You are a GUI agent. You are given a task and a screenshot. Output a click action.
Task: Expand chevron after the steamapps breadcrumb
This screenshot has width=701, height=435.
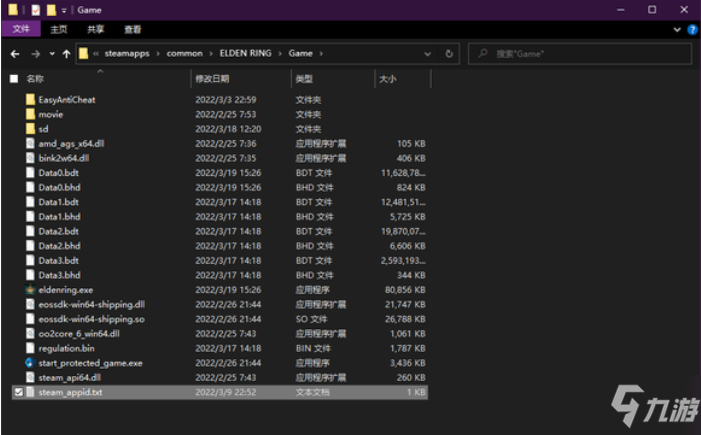coord(158,54)
